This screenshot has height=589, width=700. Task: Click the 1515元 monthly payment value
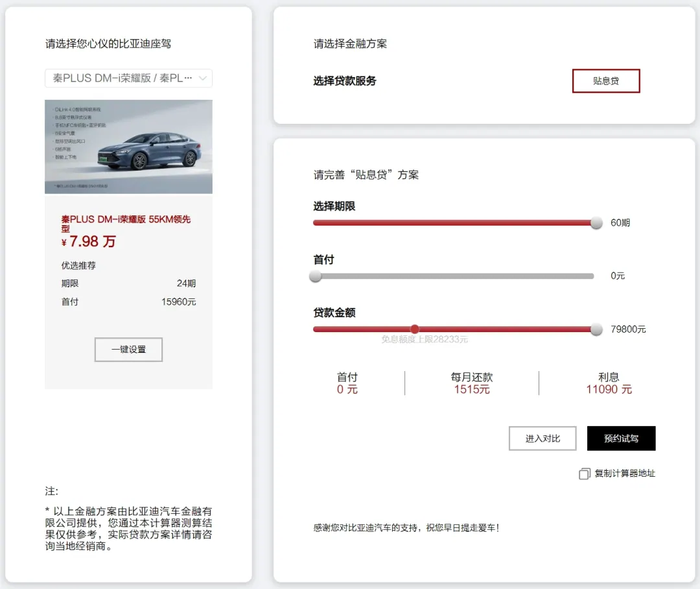pyautogui.click(x=472, y=389)
